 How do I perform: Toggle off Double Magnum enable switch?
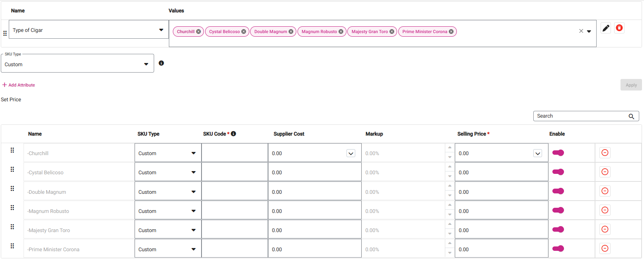(x=558, y=191)
